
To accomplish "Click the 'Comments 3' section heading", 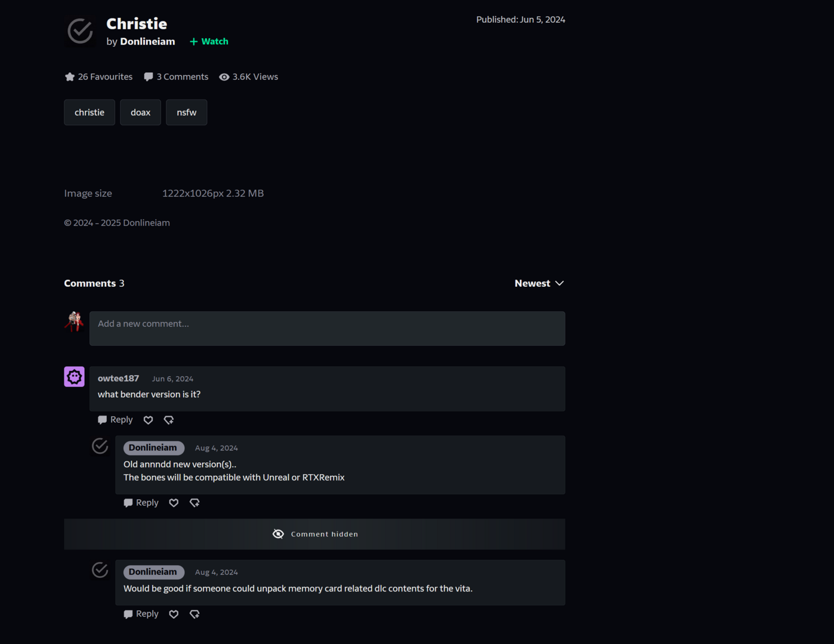I will coord(94,283).
